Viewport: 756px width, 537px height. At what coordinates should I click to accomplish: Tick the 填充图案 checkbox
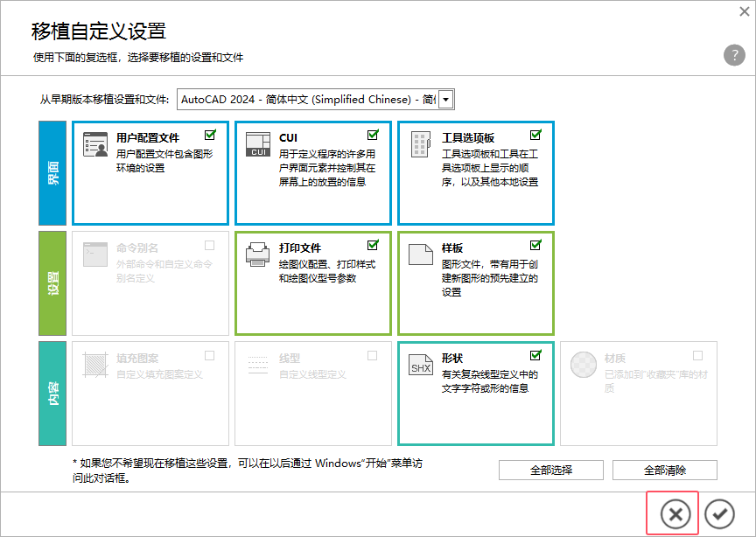209,356
